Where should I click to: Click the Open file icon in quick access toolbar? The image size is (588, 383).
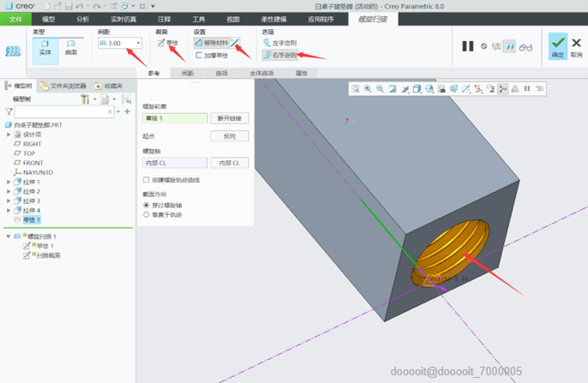(57, 6)
